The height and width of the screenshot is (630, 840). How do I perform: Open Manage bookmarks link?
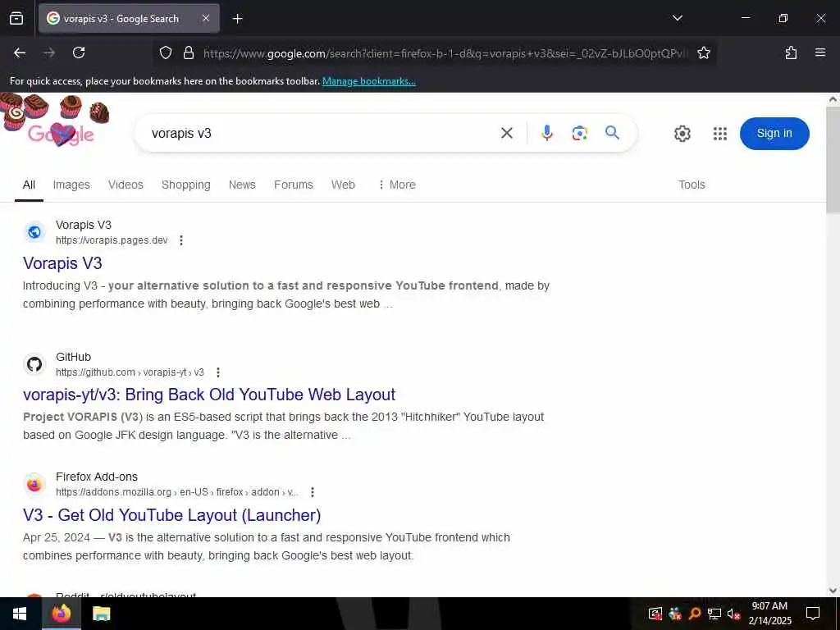tap(368, 81)
